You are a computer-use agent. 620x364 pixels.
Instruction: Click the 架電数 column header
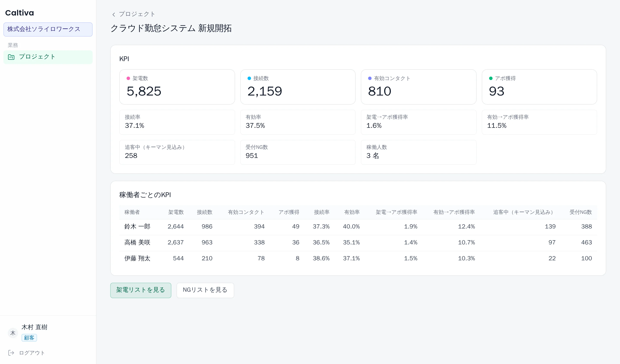click(176, 212)
